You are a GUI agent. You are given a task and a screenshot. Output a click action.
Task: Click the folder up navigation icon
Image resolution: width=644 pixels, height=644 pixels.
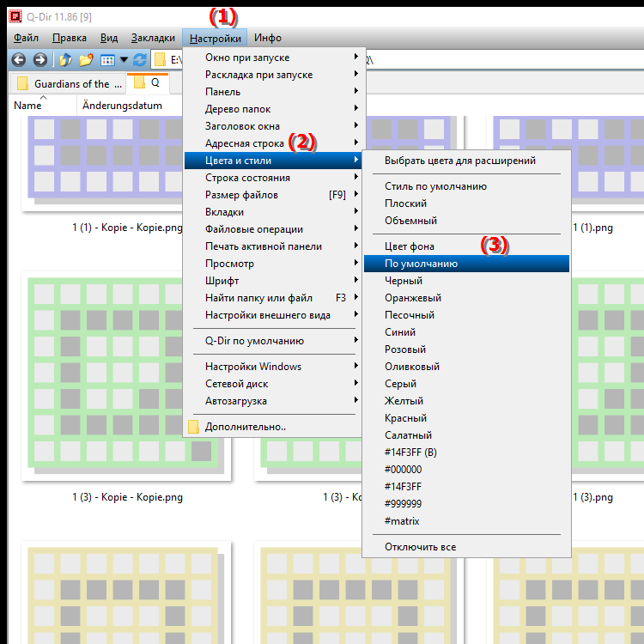[65, 60]
